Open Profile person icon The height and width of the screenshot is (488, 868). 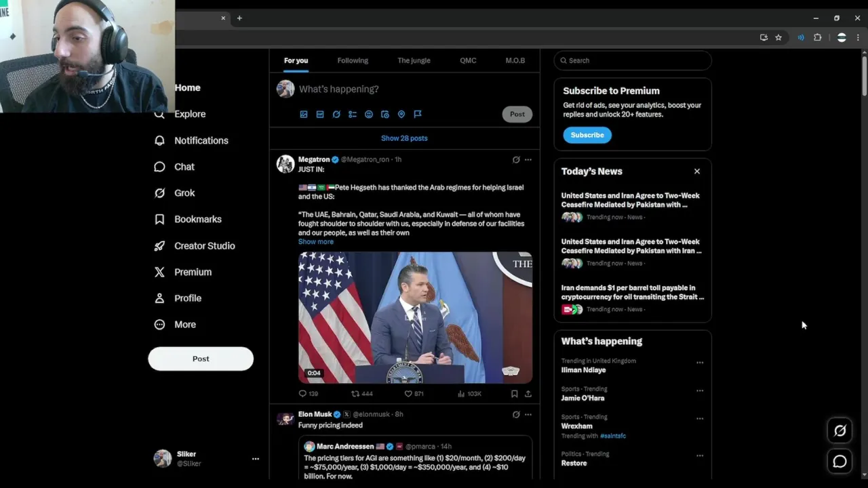tap(159, 298)
